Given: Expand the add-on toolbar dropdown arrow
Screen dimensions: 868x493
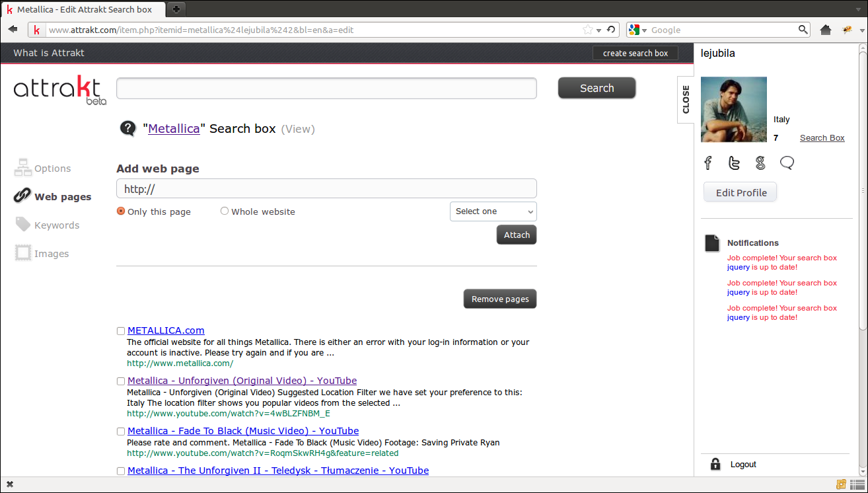Looking at the screenshot, I should pyautogui.click(x=862, y=30).
